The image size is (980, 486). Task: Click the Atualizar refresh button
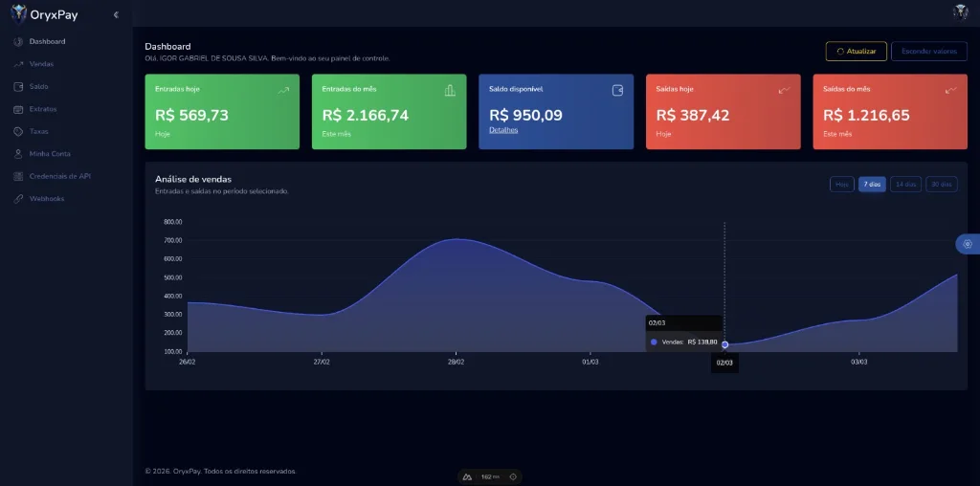[x=857, y=52]
